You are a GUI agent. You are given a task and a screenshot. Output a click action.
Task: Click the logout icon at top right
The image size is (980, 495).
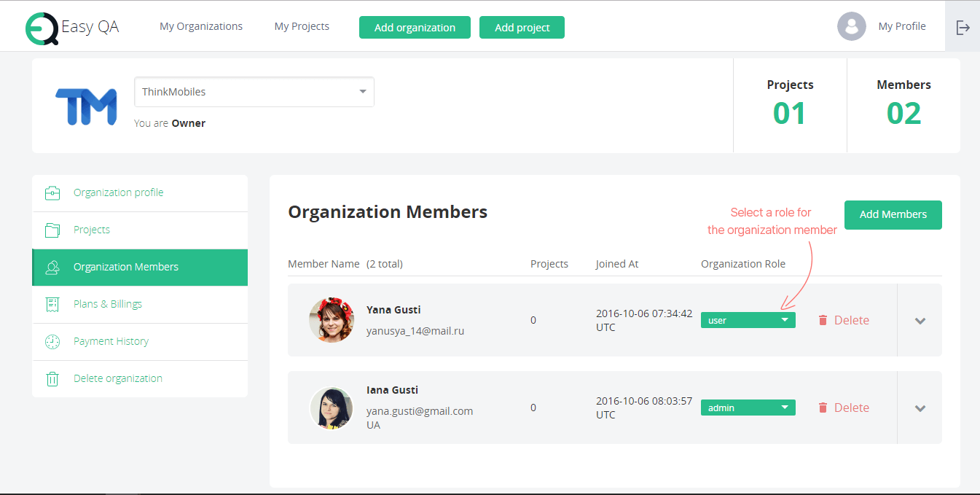[x=963, y=26]
